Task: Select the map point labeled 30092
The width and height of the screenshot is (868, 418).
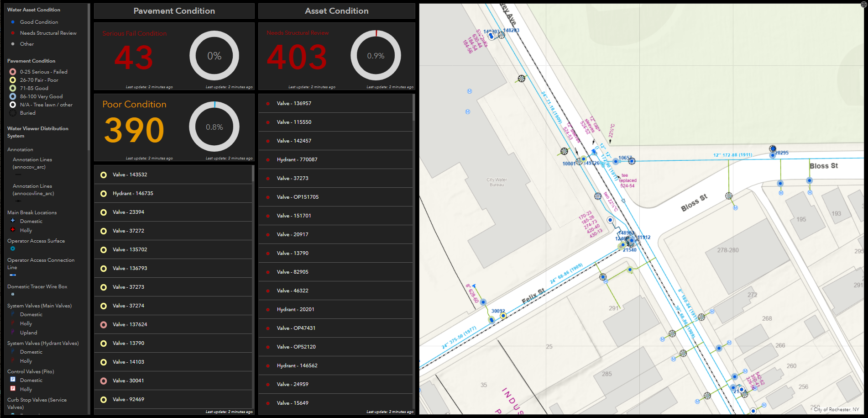Action: pos(503,316)
